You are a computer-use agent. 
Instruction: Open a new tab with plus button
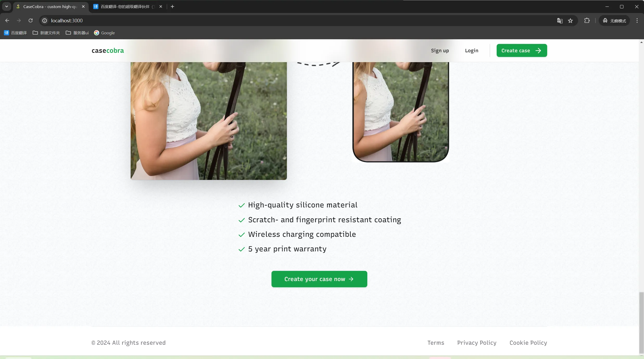(x=172, y=6)
